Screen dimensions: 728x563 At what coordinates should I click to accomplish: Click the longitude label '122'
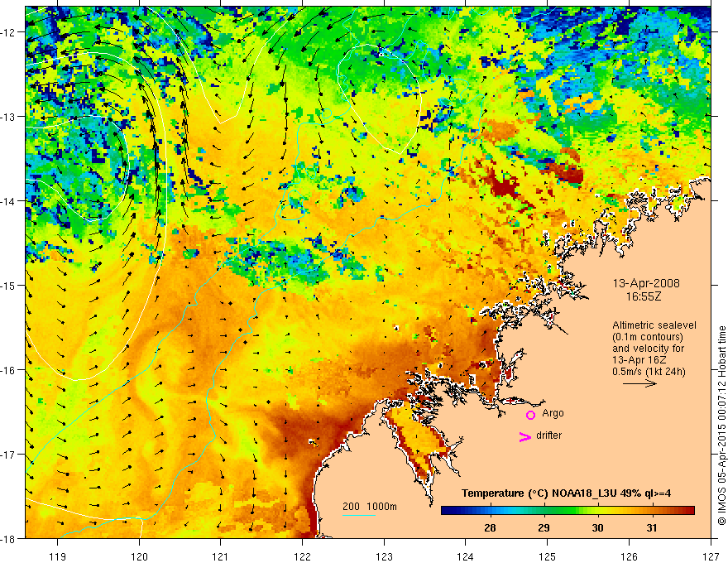click(x=302, y=556)
